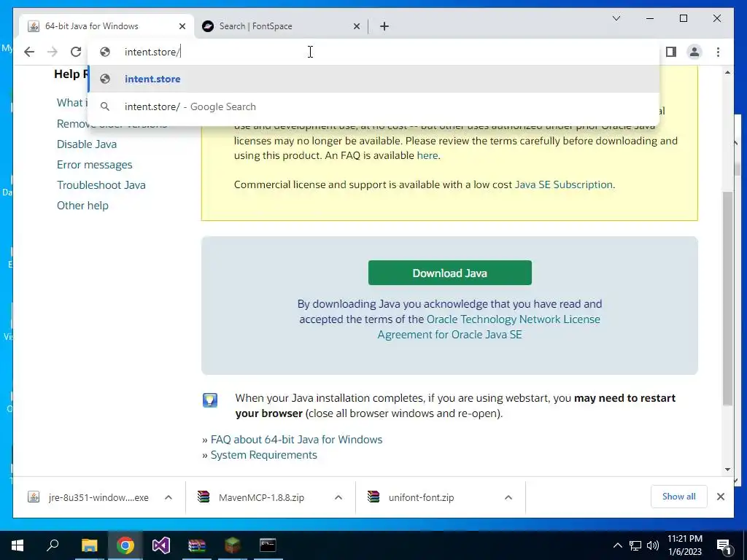Open the Windows Start menu

point(18,545)
